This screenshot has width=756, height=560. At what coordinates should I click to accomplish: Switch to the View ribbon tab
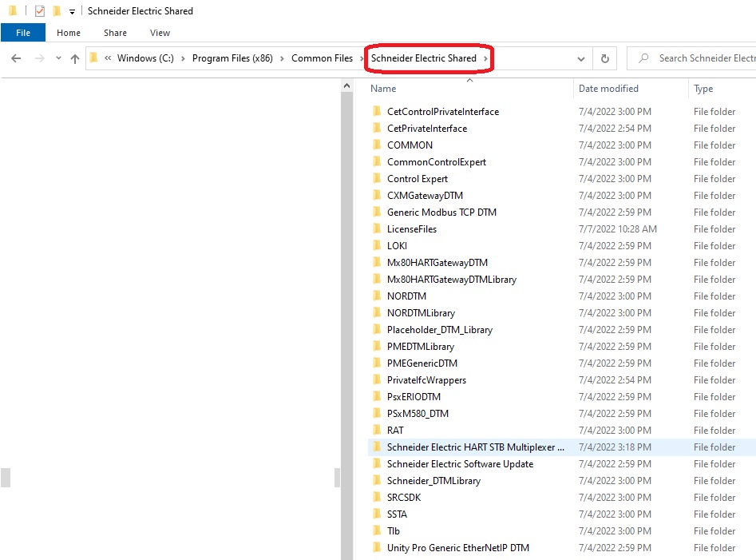pyautogui.click(x=160, y=33)
